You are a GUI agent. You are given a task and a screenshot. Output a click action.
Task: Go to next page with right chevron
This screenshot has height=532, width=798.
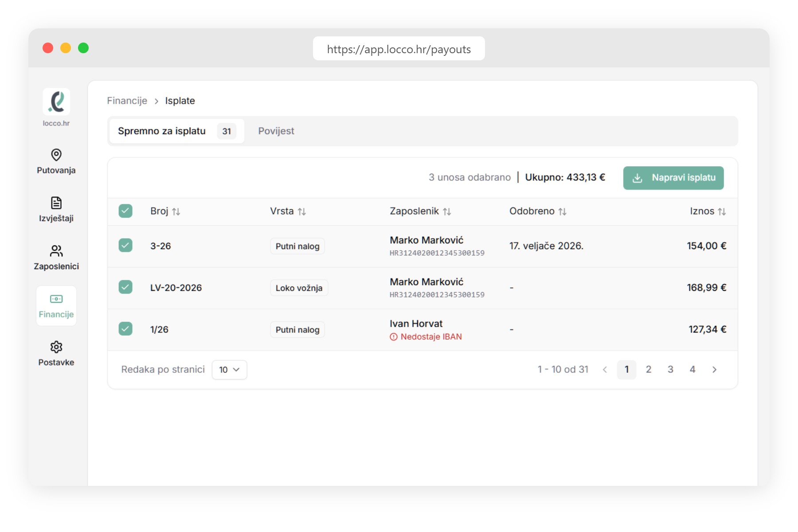point(714,370)
